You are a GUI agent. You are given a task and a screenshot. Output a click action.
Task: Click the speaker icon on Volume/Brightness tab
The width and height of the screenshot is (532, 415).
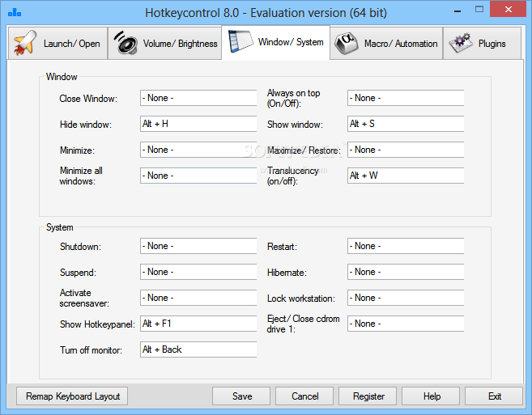pos(126,43)
